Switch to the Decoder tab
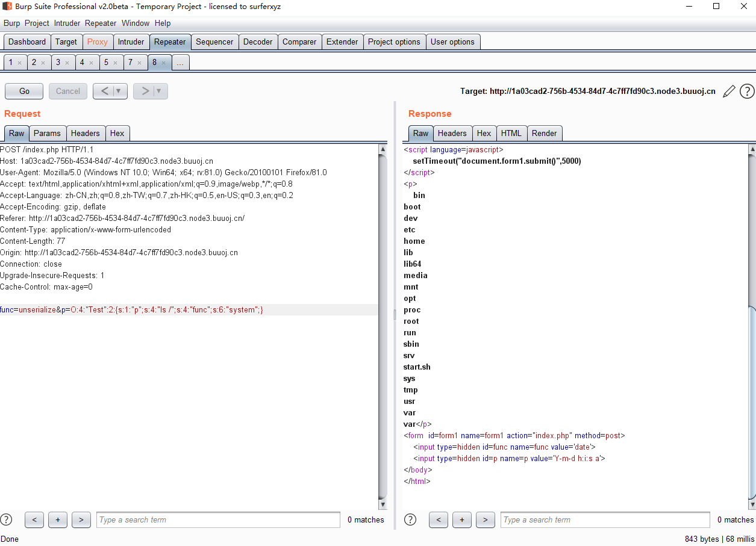This screenshot has height=546, width=756. 258,42
